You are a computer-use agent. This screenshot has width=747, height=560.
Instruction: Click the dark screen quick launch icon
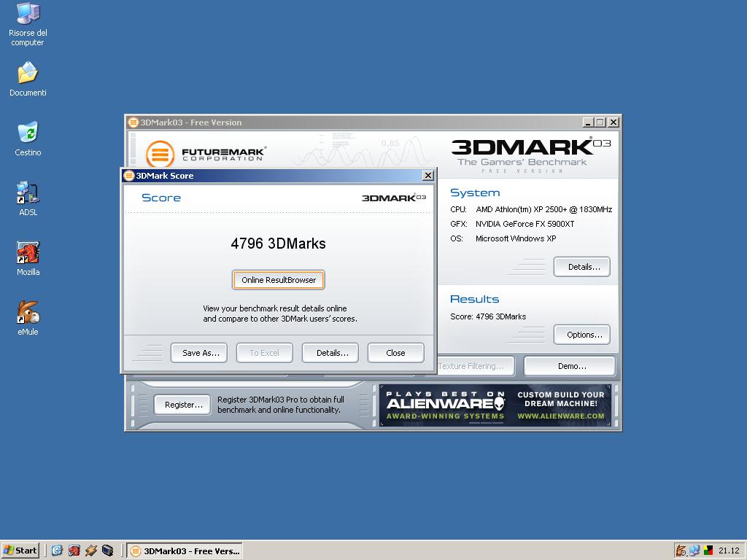[x=108, y=551]
